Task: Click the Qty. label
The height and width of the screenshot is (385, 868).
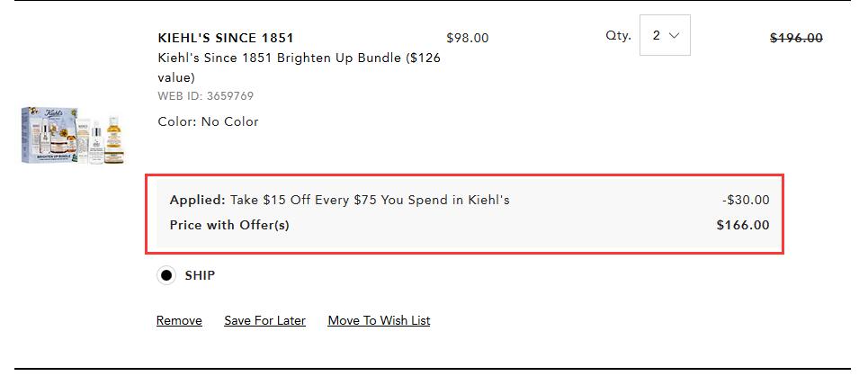Action: pyautogui.click(x=618, y=36)
